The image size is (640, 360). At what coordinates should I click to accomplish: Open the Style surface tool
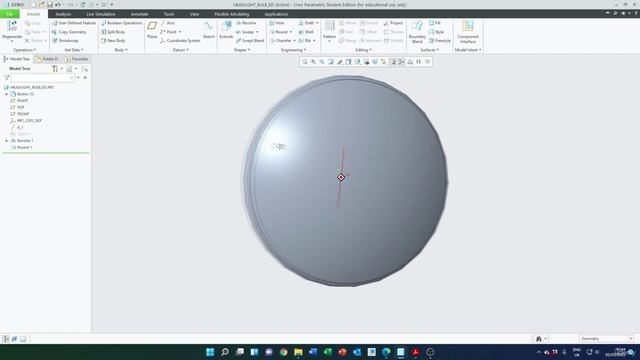(x=436, y=32)
